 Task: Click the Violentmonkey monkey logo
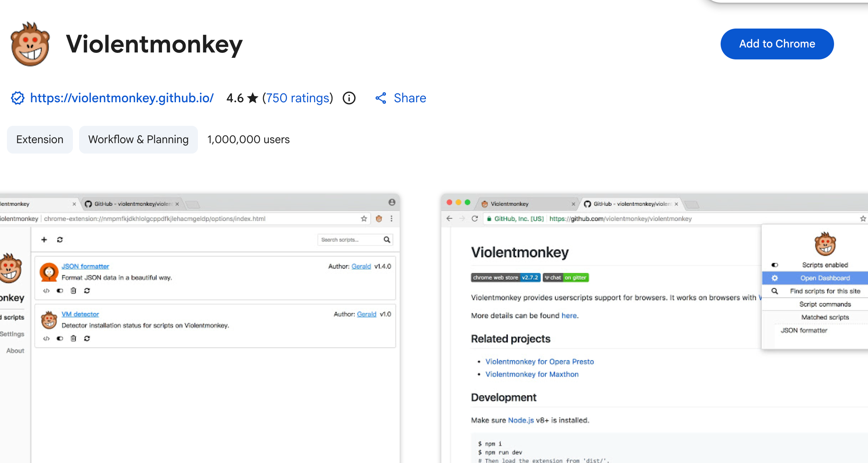(x=30, y=44)
